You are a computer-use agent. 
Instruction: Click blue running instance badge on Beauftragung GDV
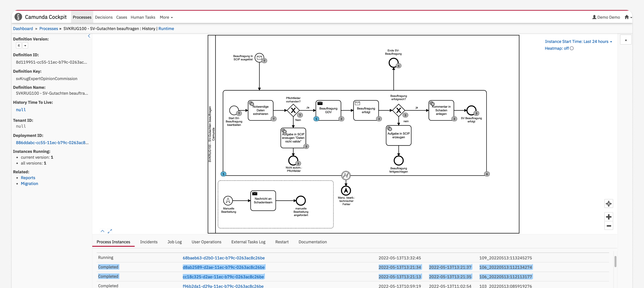tap(316, 119)
